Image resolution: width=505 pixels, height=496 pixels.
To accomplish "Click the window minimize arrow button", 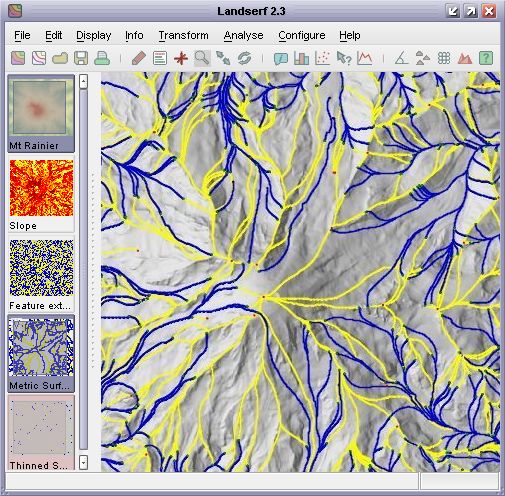I will click(453, 11).
